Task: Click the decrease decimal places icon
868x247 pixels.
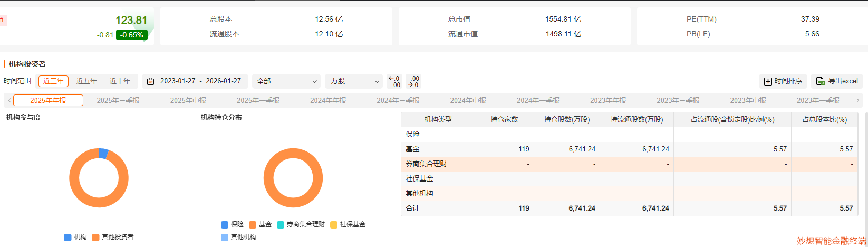Action: (x=413, y=81)
